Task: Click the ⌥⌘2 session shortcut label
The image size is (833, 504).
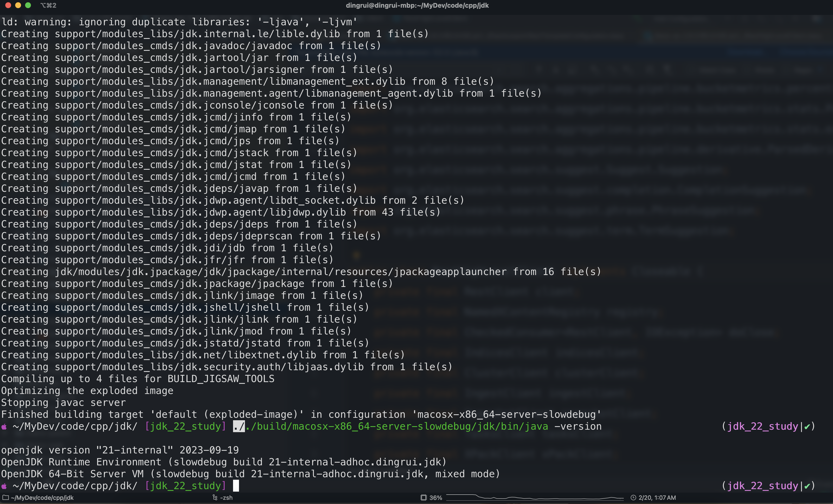Action: (x=48, y=5)
